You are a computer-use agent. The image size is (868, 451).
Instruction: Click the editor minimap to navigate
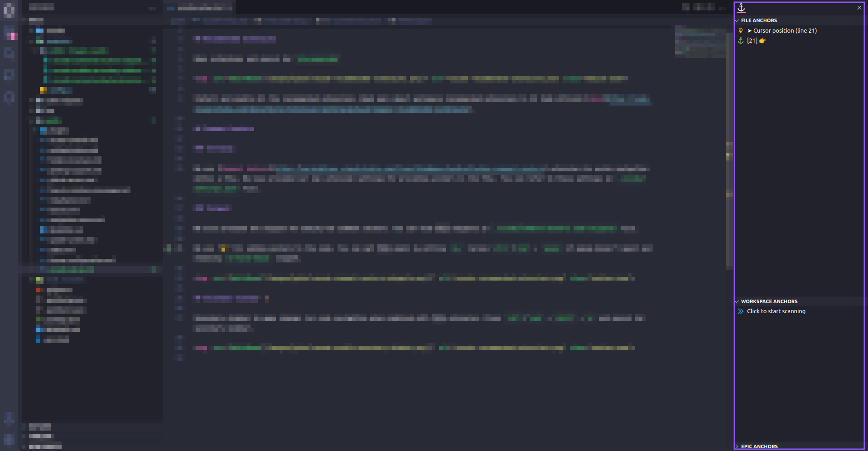coord(700,41)
